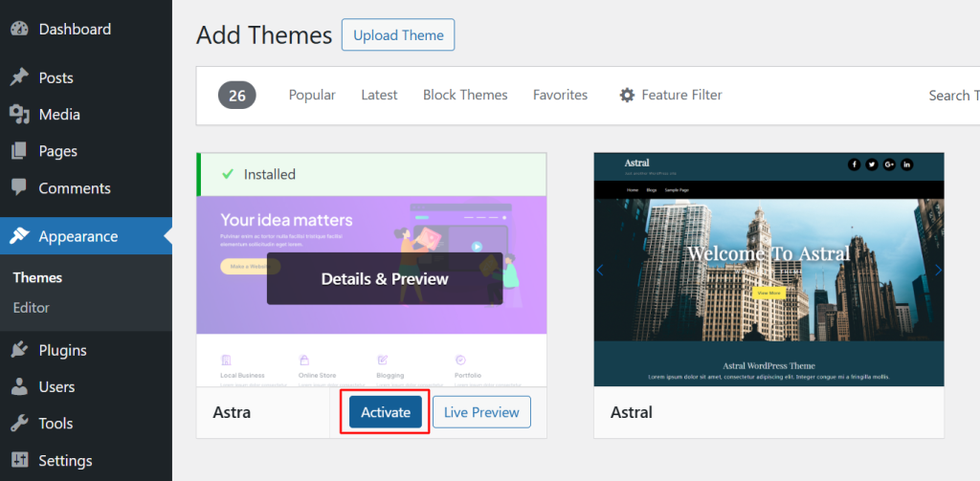Screen dimensions: 980x481
Task: Open the Block Themes tab
Action: 465,95
